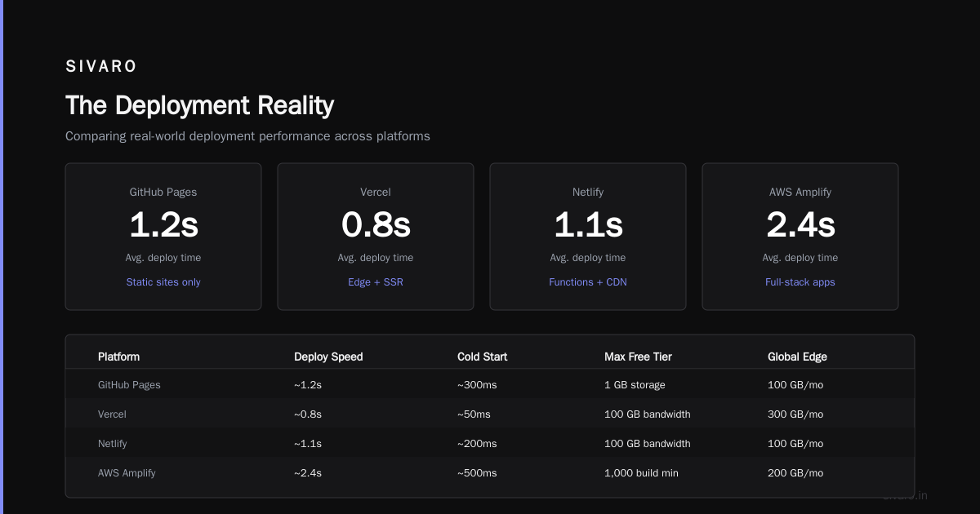This screenshot has height=514, width=980.
Task: Select GitHub Pages in the table's Platform column
Action: pos(129,385)
